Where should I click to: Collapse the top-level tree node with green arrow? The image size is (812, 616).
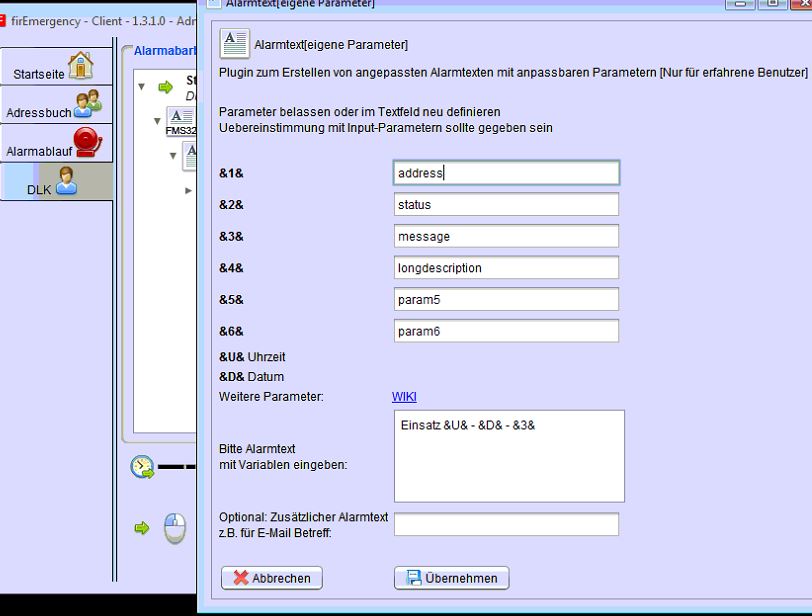point(142,87)
